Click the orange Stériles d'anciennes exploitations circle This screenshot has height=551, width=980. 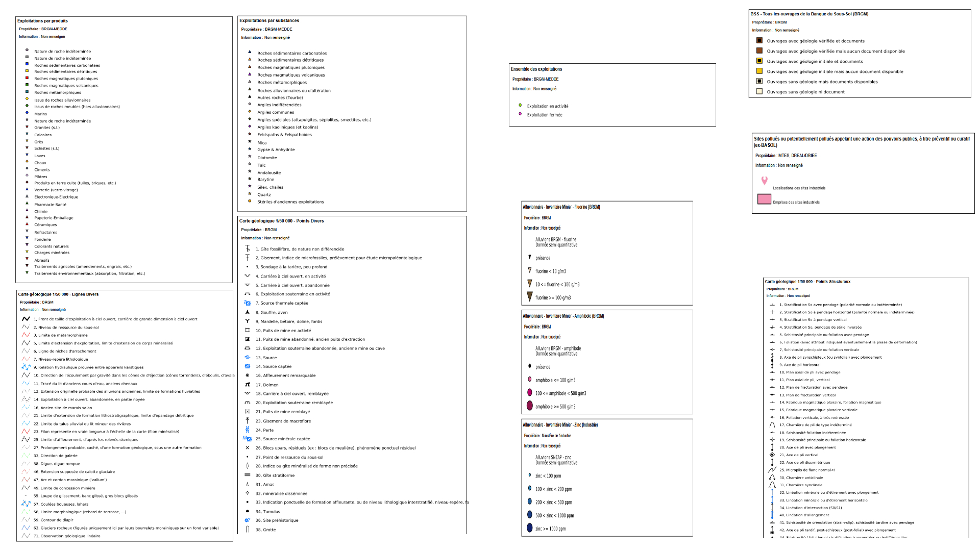[250, 202]
